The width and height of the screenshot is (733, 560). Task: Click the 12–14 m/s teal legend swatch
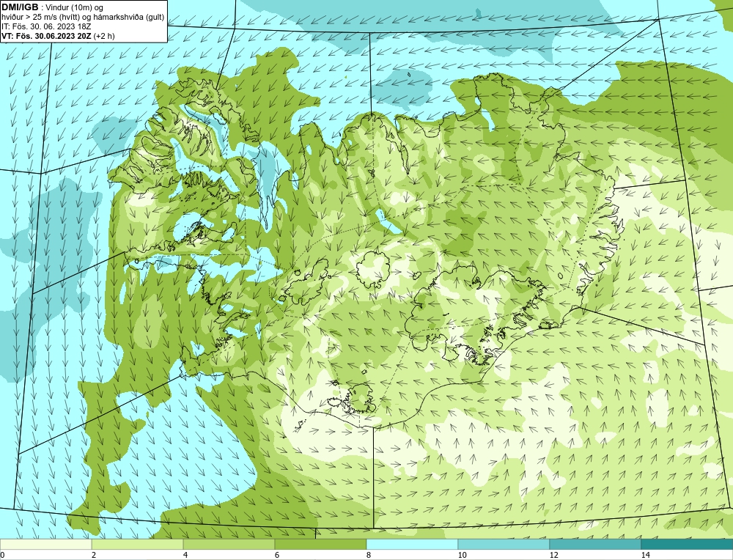pyautogui.click(x=595, y=545)
